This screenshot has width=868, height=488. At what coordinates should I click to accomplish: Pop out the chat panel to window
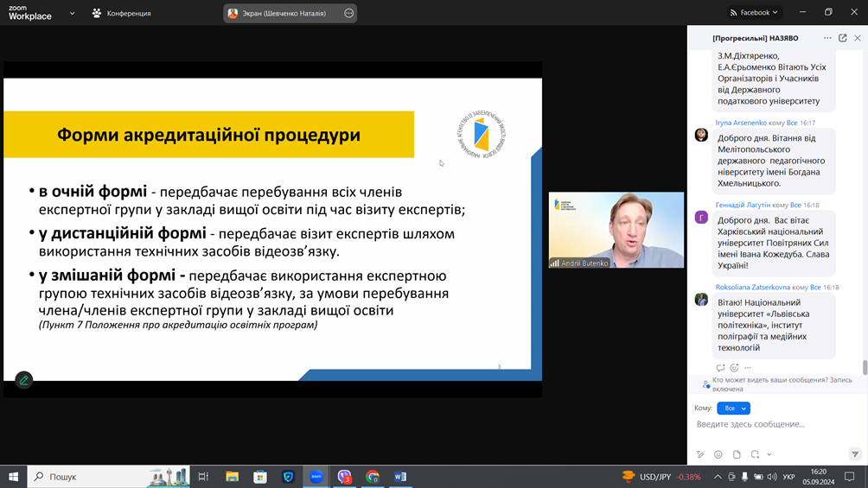(x=843, y=38)
